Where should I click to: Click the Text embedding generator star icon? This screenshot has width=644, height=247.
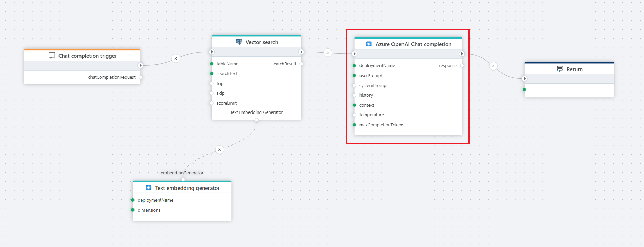(x=149, y=188)
